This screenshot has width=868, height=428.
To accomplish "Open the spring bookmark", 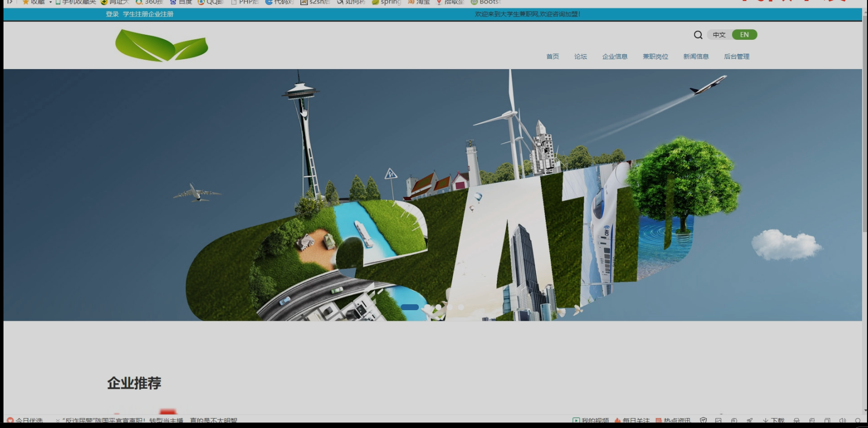I will coord(386,2).
